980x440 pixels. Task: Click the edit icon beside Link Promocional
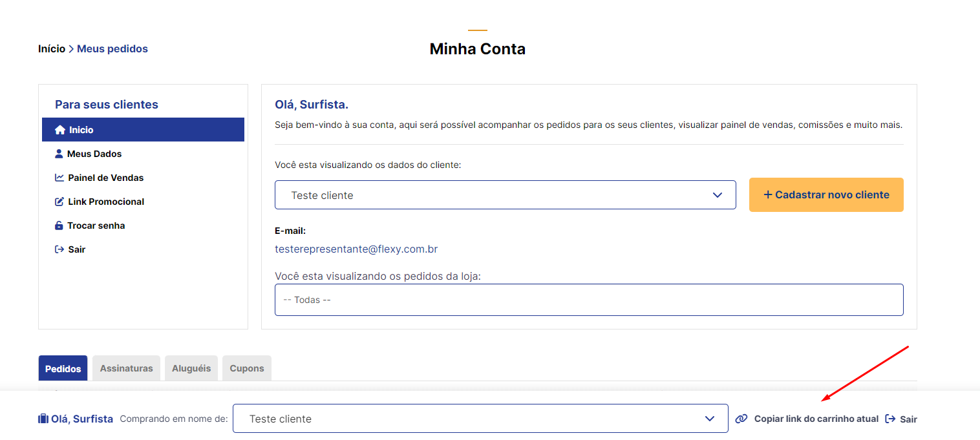59,202
